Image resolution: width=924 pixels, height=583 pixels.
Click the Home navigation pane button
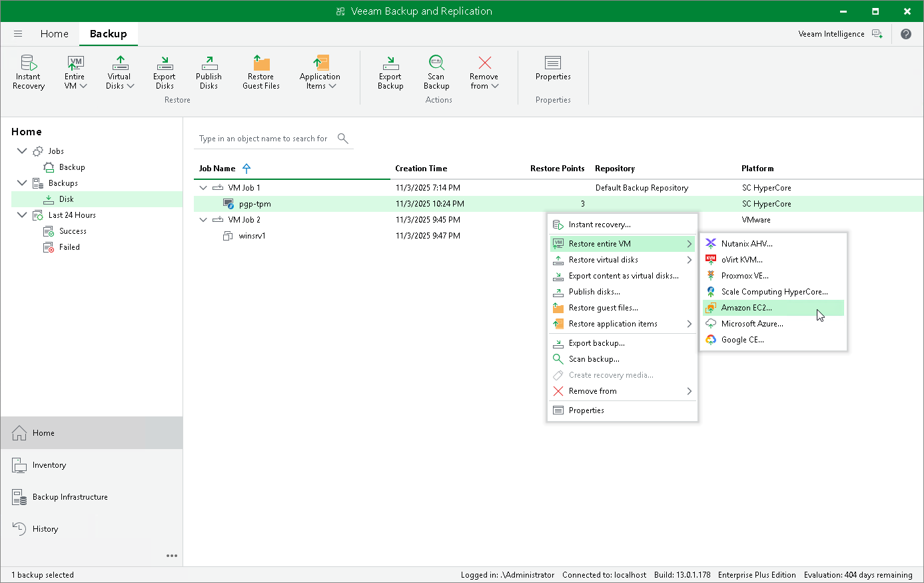pos(91,433)
